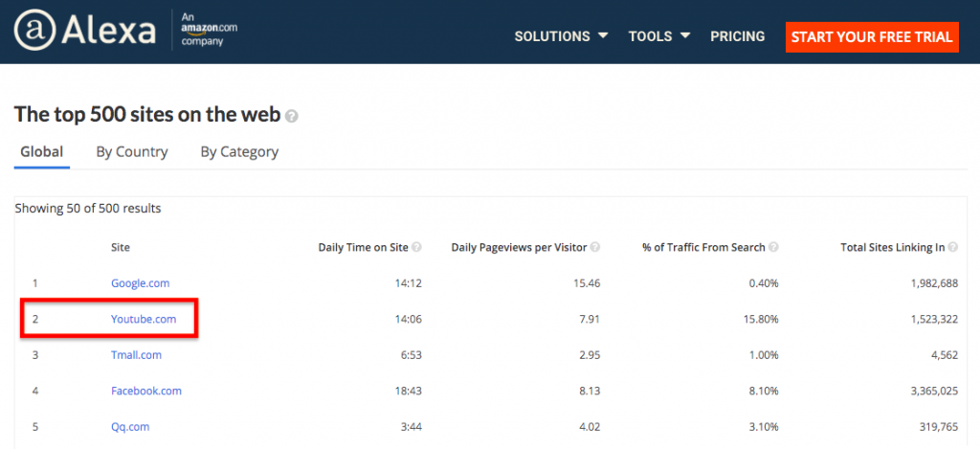Open the Pricing page

737,36
